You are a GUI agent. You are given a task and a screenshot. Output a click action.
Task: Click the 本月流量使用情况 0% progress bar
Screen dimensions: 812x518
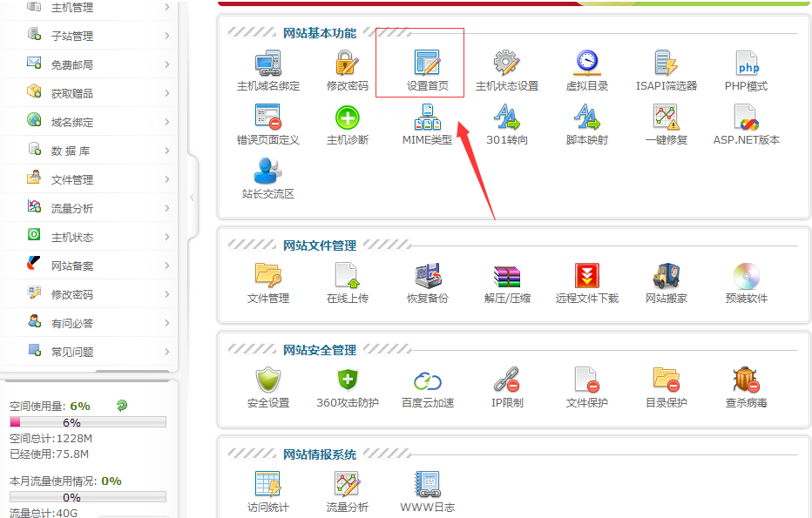click(87, 497)
